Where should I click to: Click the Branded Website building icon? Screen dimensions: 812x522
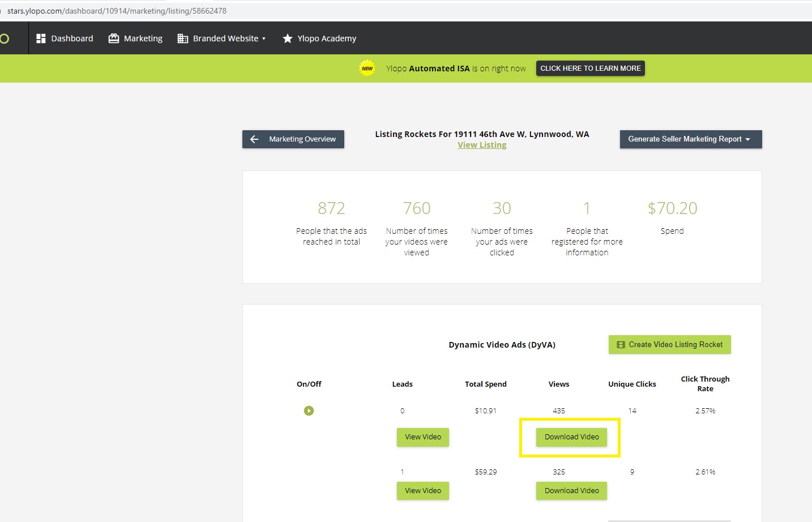point(182,38)
